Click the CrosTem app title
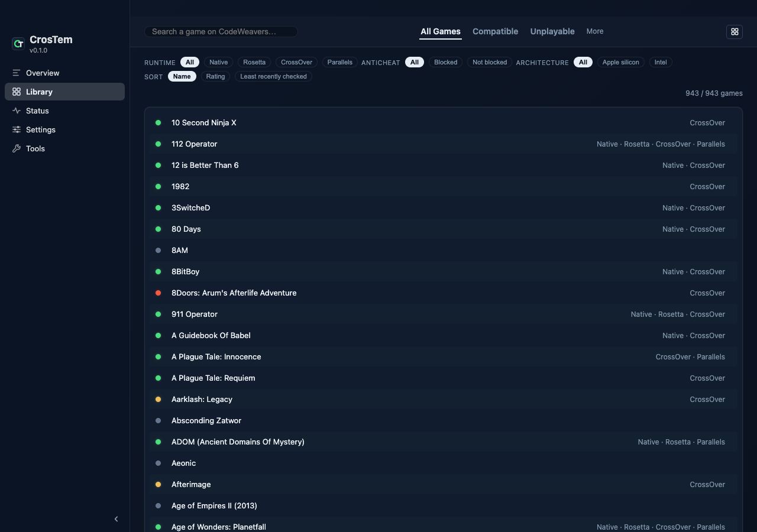This screenshot has height=532, width=757. tap(51, 40)
